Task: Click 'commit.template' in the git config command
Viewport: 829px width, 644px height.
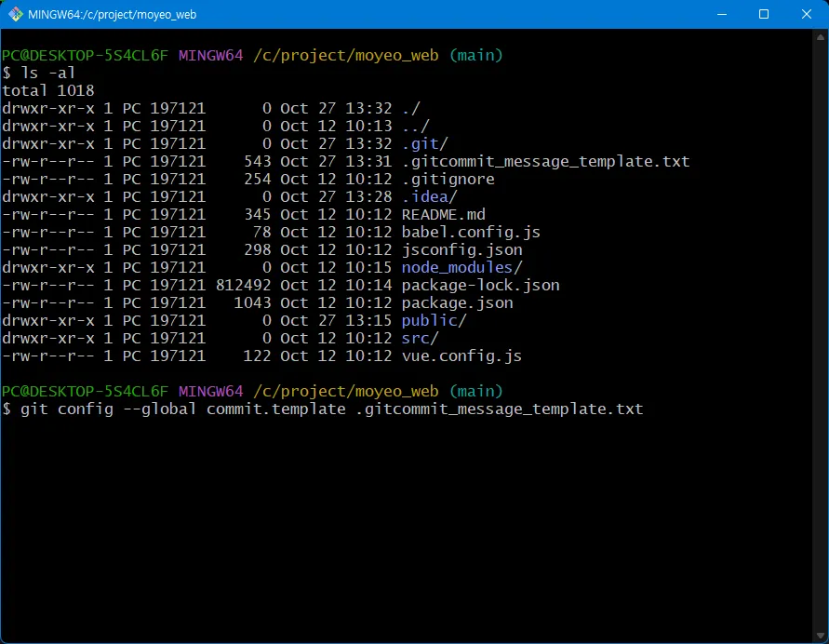Action: pos(275,409)
